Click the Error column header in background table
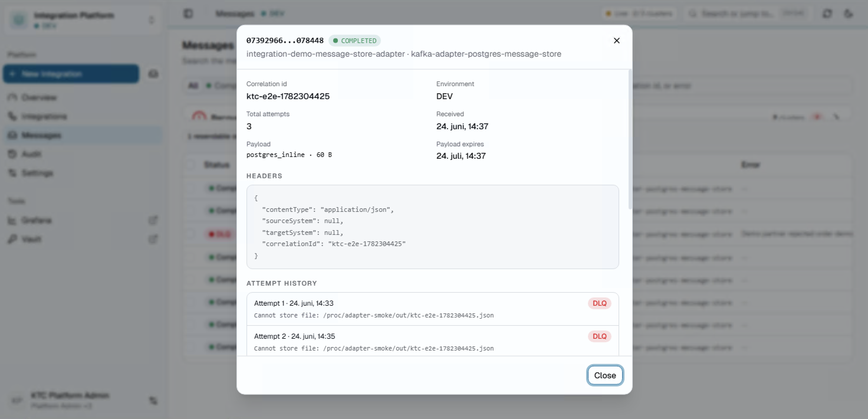The height and width of the screenshot is (419, 868). 750,165
